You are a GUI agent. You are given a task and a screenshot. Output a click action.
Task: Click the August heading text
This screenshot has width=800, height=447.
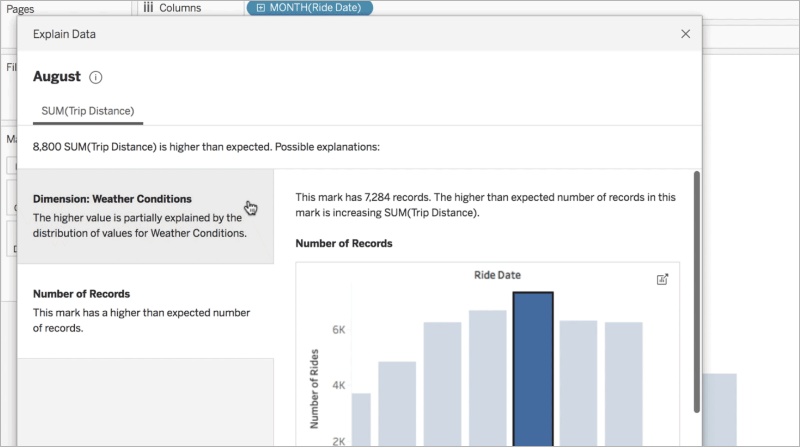pyautogui.click(x=57, y=77)
